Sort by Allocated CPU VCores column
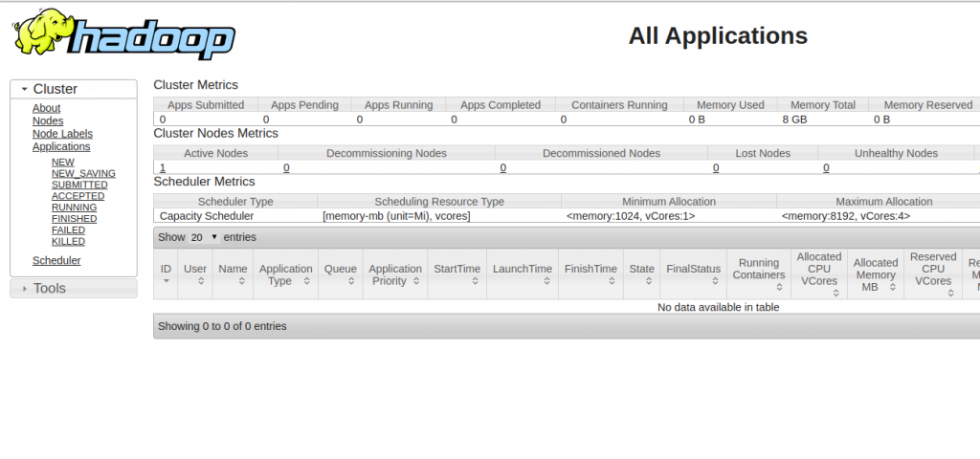This screenshot has height=459, width=980. (818, 274)
